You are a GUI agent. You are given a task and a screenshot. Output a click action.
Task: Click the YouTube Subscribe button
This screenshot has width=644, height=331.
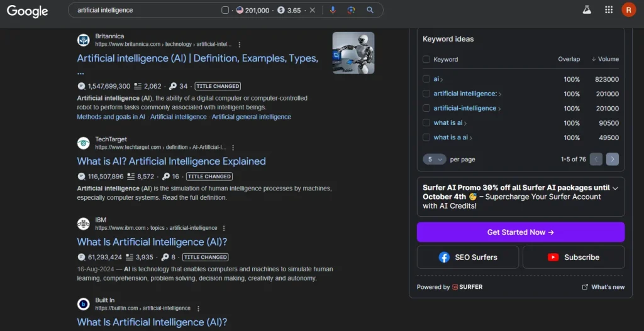point(574,257)
